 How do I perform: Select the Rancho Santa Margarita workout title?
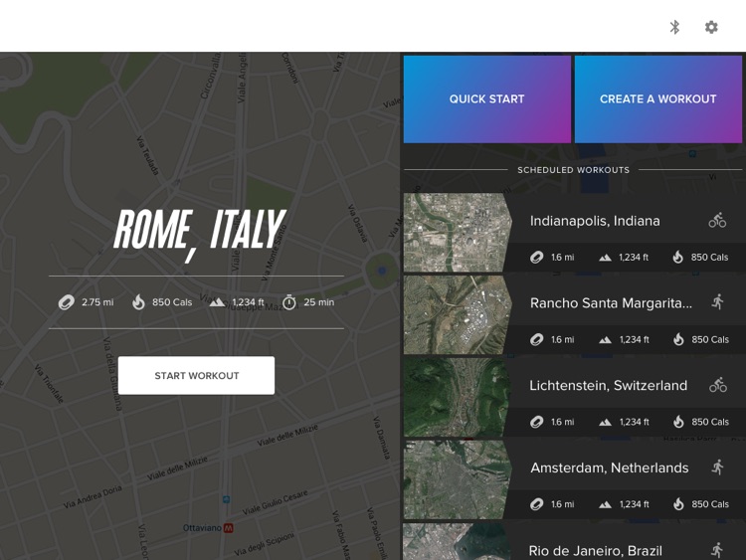(x=611, y=303)
